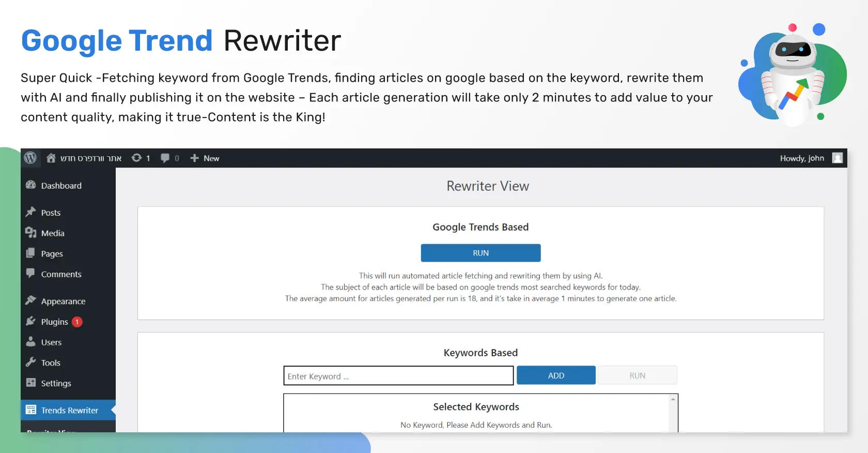Open the comments bubble icon in admin bar
Viewport: 868px width, 453px height.
tap(165, 158)
